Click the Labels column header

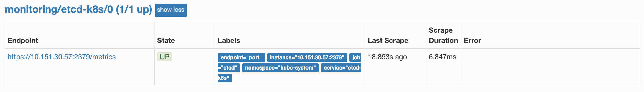229,40
